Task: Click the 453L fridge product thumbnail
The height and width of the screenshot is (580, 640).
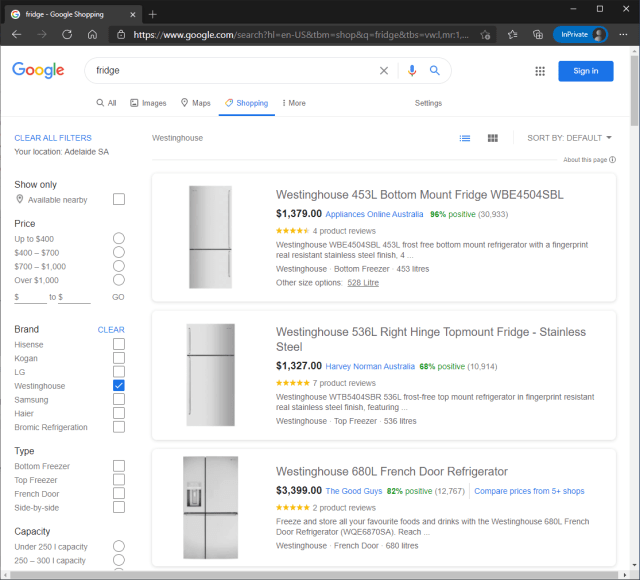Action: (x=211, y=237)
